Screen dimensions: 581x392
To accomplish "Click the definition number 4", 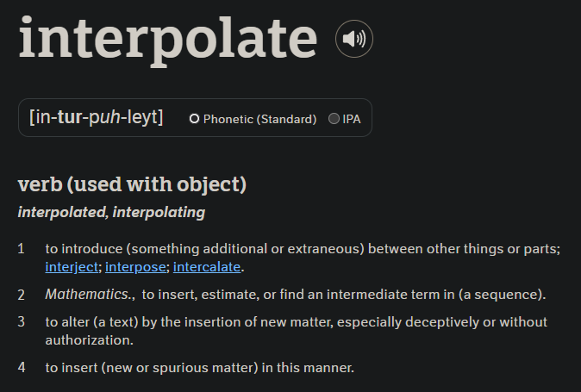I will [21, 368].
